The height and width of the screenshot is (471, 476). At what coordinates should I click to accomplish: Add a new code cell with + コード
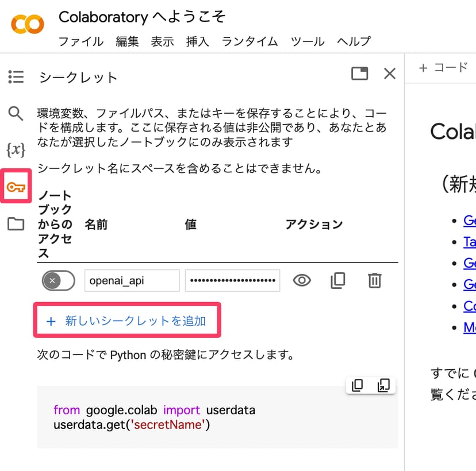click(x=443, y=68)
